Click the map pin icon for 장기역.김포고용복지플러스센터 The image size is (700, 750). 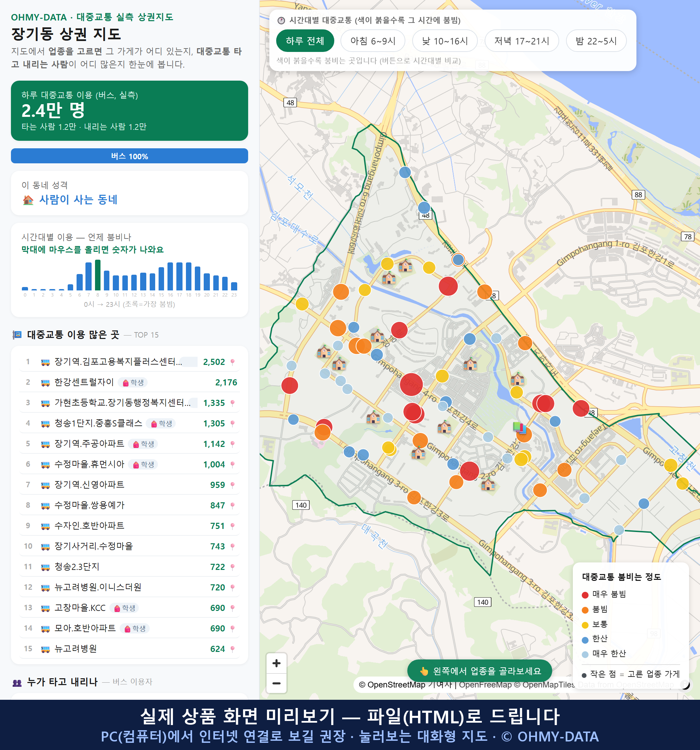tap(232, 362)
